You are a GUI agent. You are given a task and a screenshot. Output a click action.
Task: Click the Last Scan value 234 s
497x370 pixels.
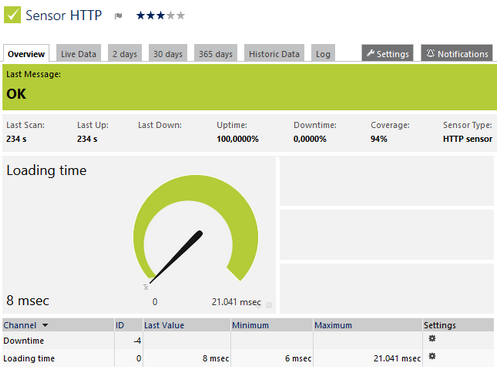click(x=16, y=139)
